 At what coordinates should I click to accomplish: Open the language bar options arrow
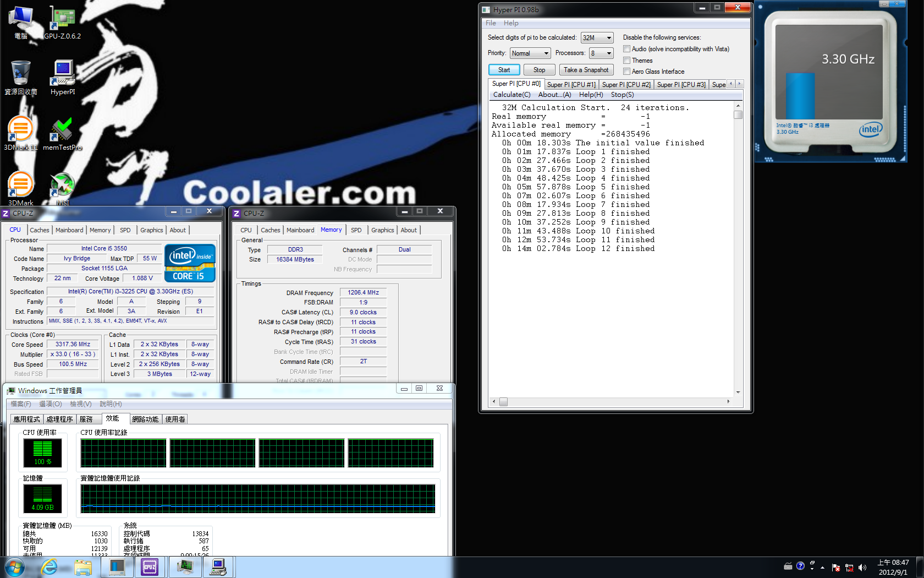pyautogui.click(x=812, y=569)
